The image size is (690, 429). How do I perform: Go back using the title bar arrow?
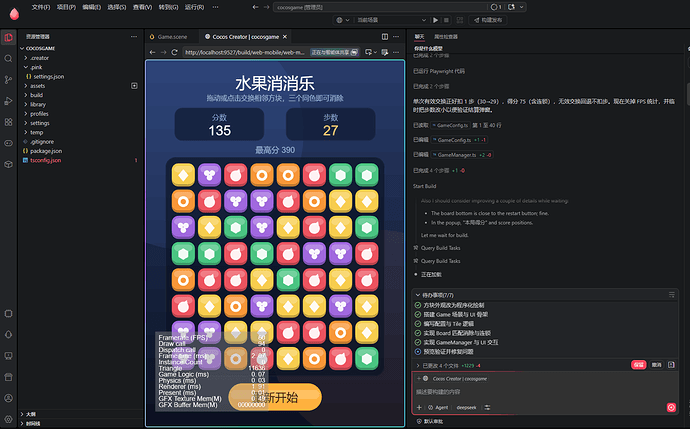(255, 7)
